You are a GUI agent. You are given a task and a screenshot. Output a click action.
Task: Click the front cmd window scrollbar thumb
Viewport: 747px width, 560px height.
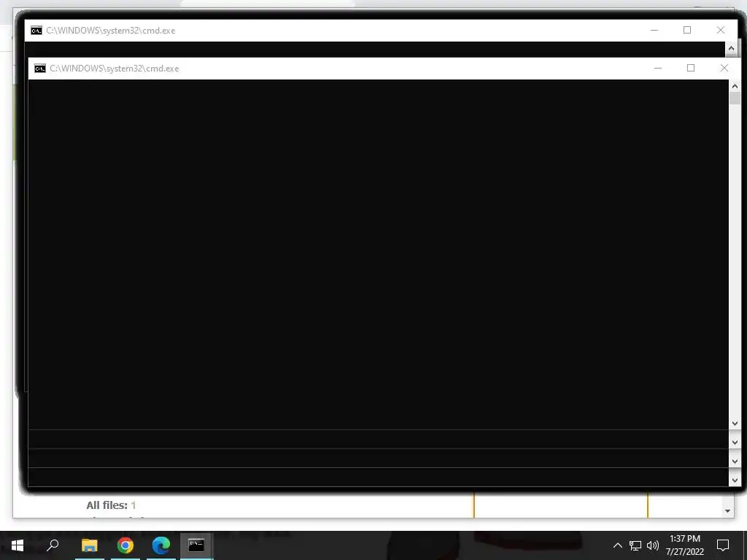click(x=735, y=98)
